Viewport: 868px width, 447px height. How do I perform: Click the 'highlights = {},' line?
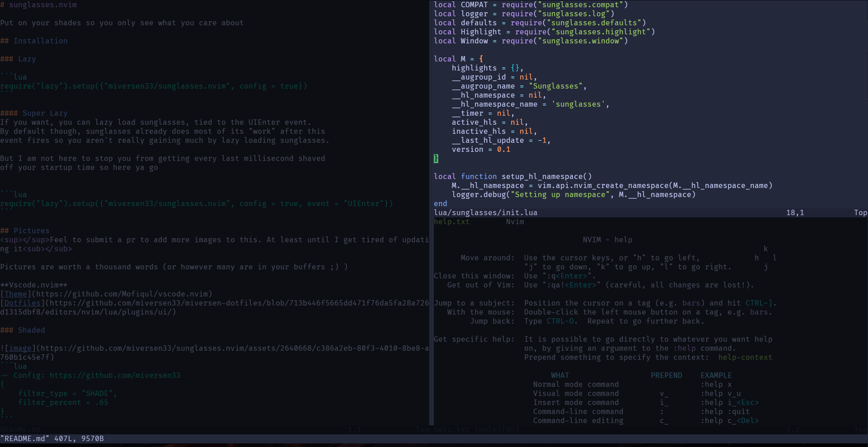click(x=488, y=68)
